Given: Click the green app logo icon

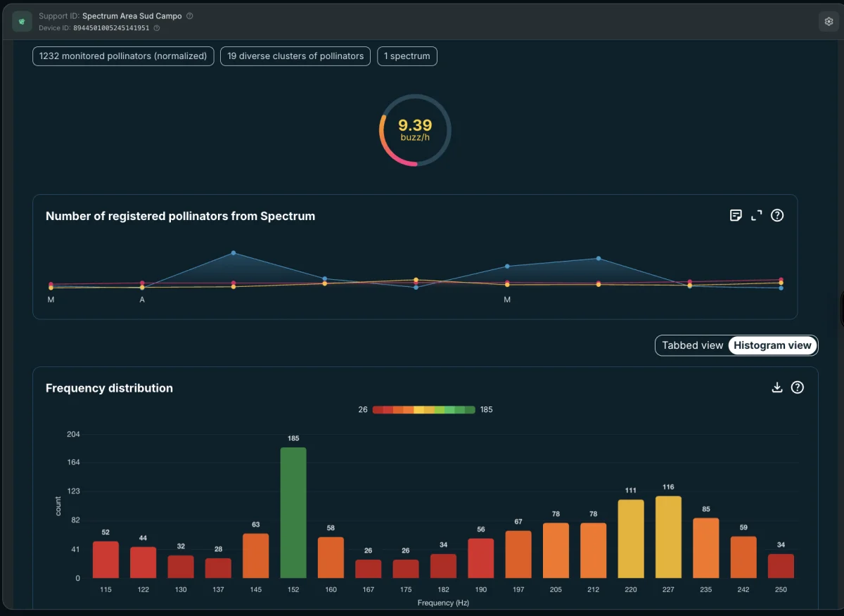Looking at the screenshot, I should tap(23, 22).
